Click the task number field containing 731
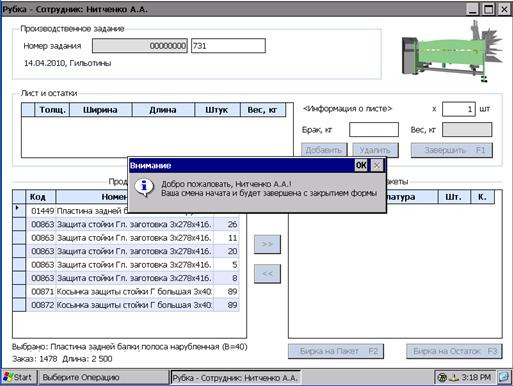Screen dimensions: 513x386 (228, 46)
